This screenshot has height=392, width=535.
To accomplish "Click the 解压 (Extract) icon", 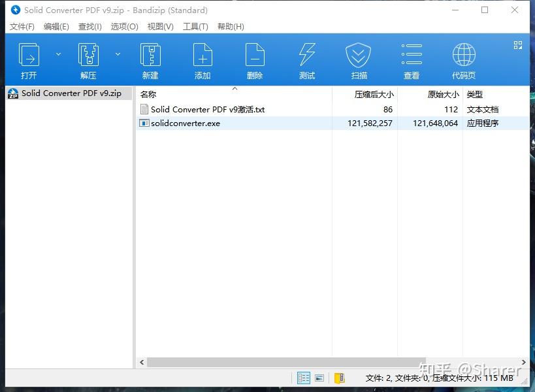I will 87,59.
